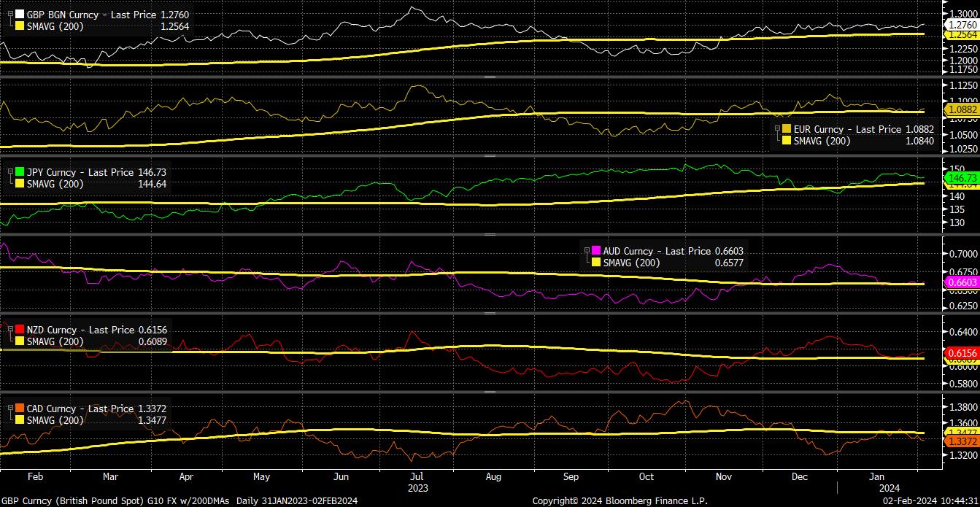Click the Dec label on the date axis

[799, 476]
